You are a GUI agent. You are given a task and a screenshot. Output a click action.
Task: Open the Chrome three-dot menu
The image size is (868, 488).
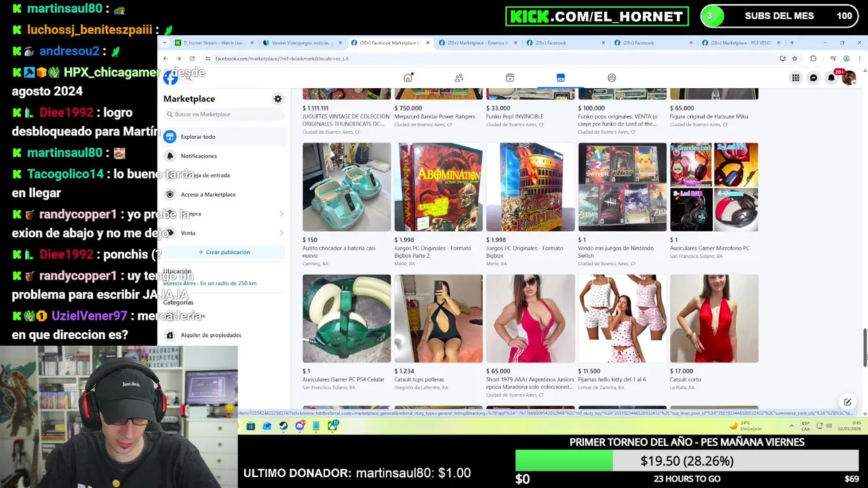860,58
